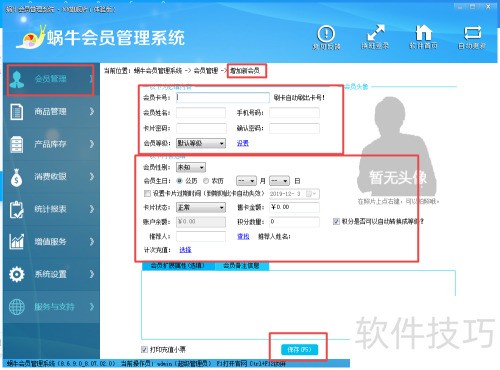Open the 会员性别 dropdown showing 未知
The height and width of the screenshot is (370, 500).
coord(191,167)
